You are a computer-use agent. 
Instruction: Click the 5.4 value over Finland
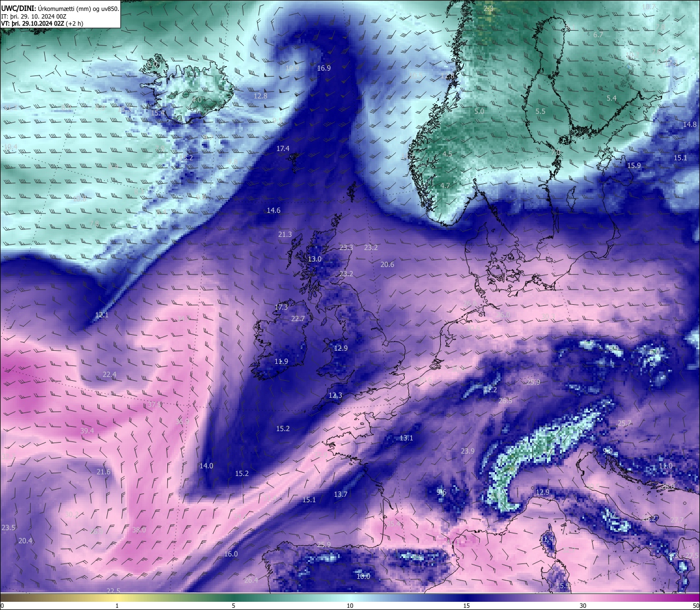click(611, 98)
